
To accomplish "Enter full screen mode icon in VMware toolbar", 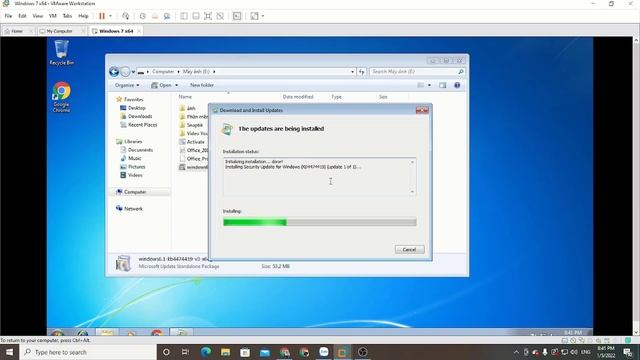I will (x=208, y=16).
